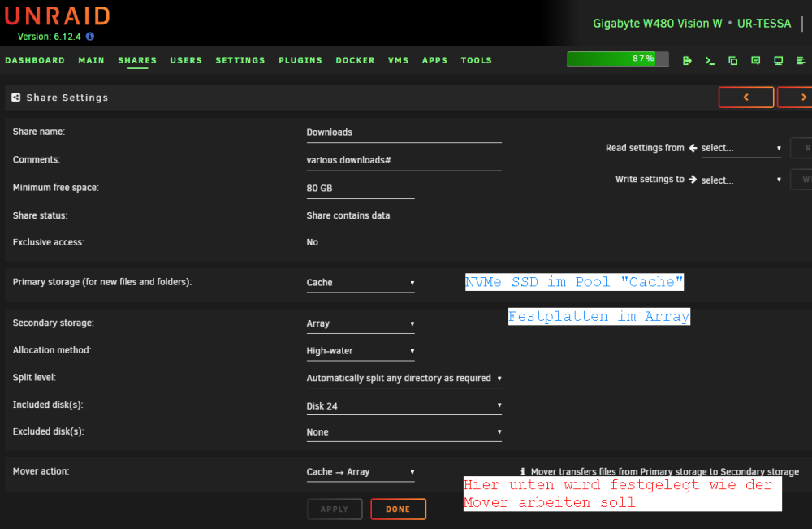This screenshot has width=812, height=529.
Task: Switch to the Docker tab
Action: coord(356,60)
